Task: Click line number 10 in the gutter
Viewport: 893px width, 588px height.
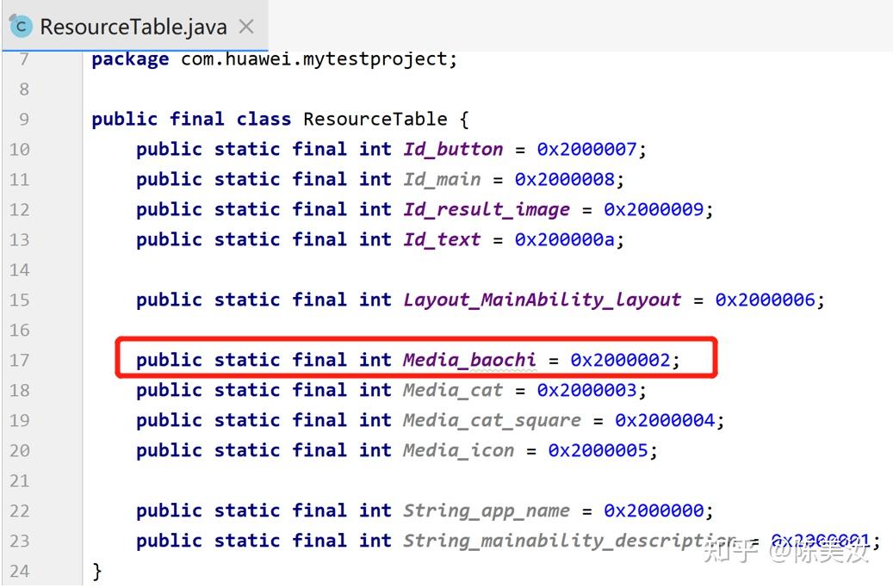Action: [19, 150]
